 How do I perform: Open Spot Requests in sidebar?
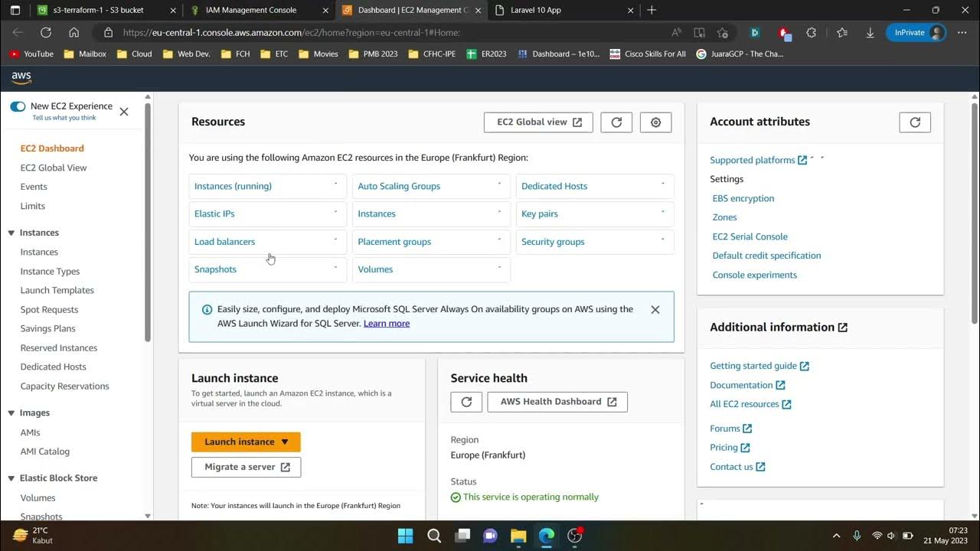50,310
